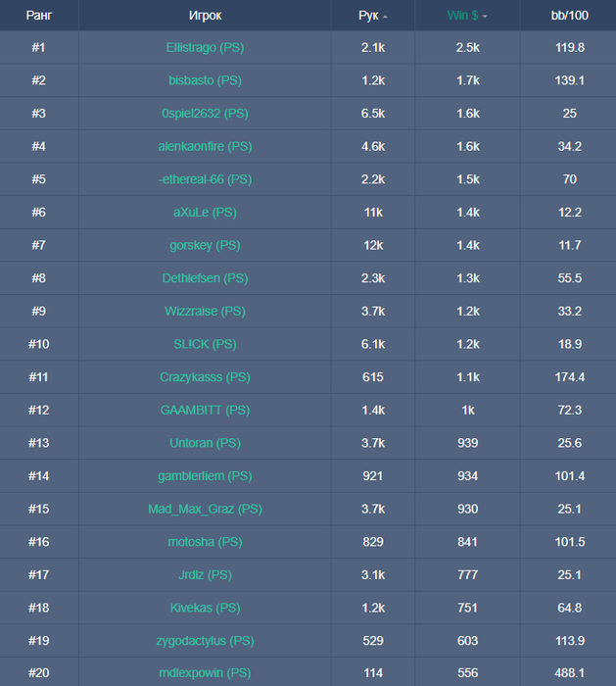Image resolution: width=616 pixels, height=686 pixels.
Task: View zygodactylus (PS) player profile
Action: (x=205, y=641)
